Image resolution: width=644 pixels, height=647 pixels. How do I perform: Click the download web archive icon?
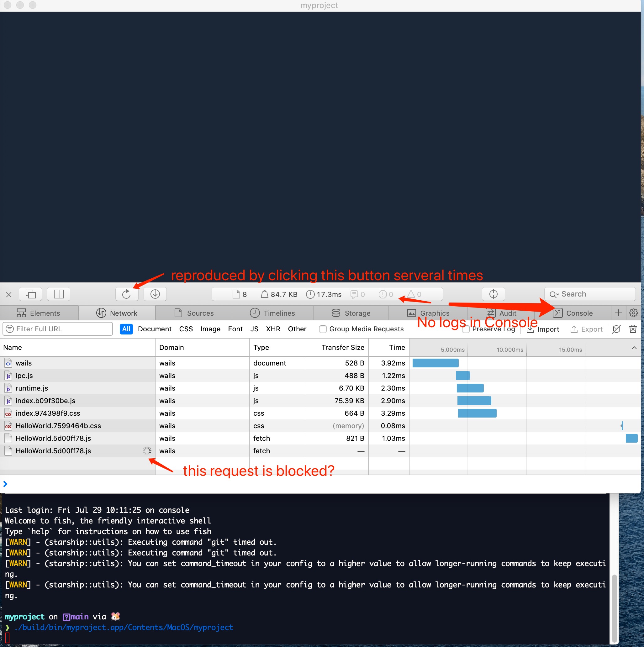155,294
